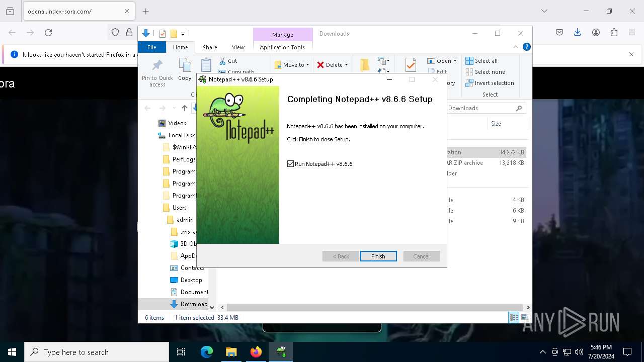Select Downloads in navigation tree
This screenshot has height=362, width=644.
click(x=189, y=304)
